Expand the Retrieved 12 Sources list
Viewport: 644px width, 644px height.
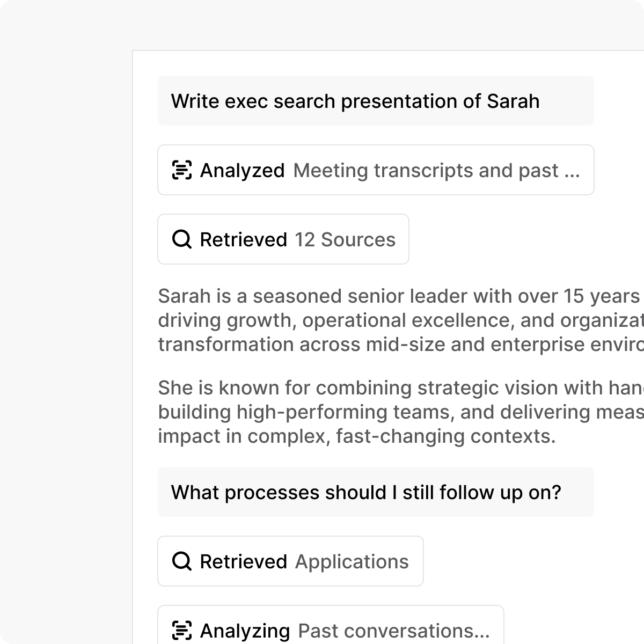click(283, 239)
